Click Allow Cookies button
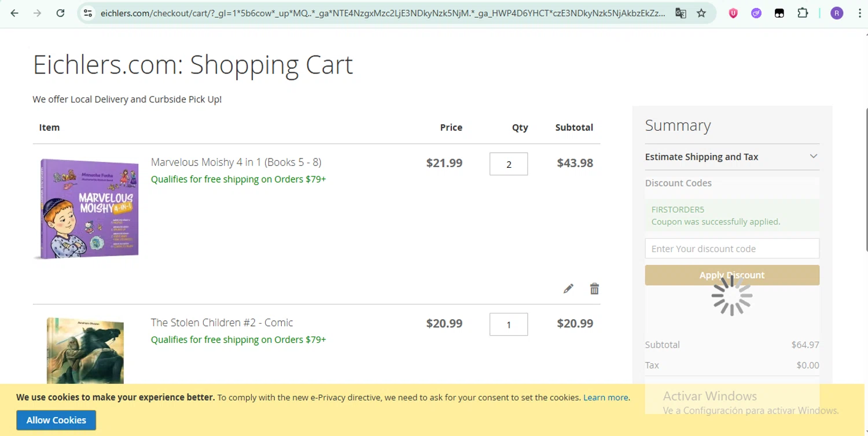868x436 pixels. (x=56, y=420)
